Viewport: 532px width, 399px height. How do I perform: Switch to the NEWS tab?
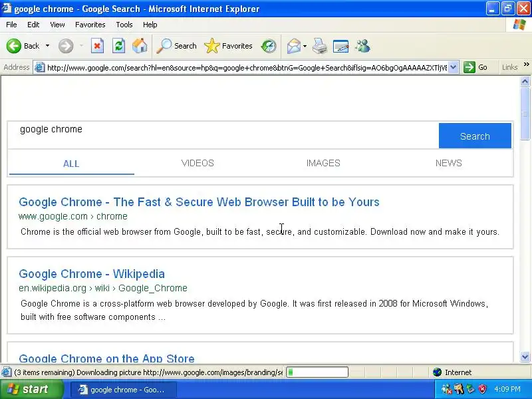pos(448,163)
